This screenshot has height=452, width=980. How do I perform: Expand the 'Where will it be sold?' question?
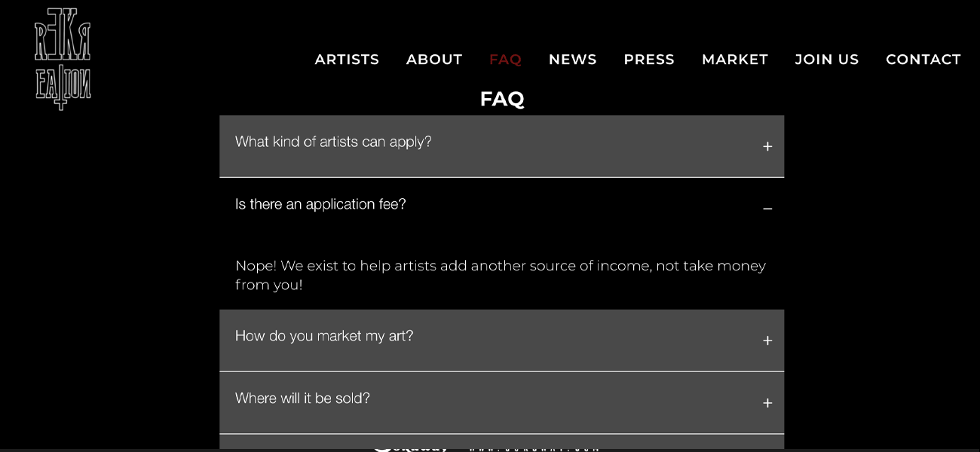pos(302,399)
